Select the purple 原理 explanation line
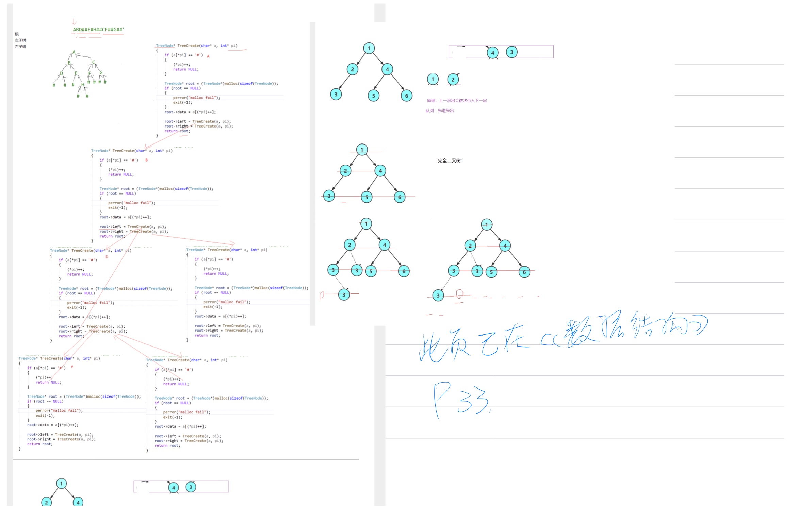The height and width of the screenshot is (507, 812). [457, 101]
